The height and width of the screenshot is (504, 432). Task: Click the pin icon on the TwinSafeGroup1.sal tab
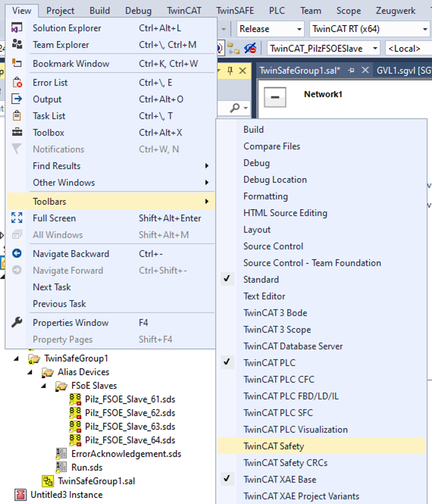click(x=351, y=70)
